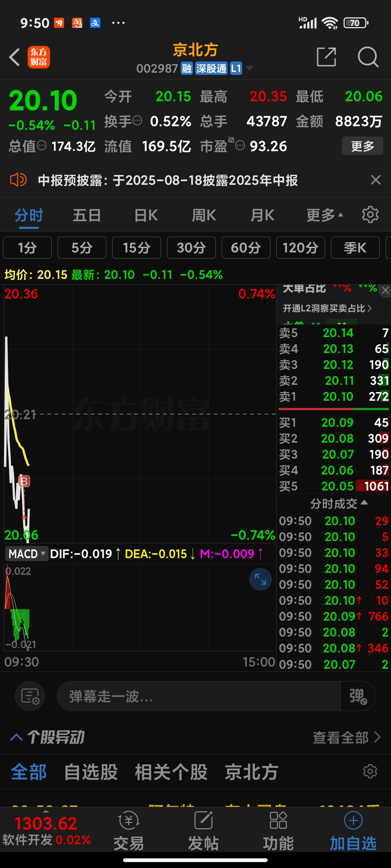Switch to the 月K monthly chart tab
Viewport: 391px width, 868px height.
click(x=262, y=215)
